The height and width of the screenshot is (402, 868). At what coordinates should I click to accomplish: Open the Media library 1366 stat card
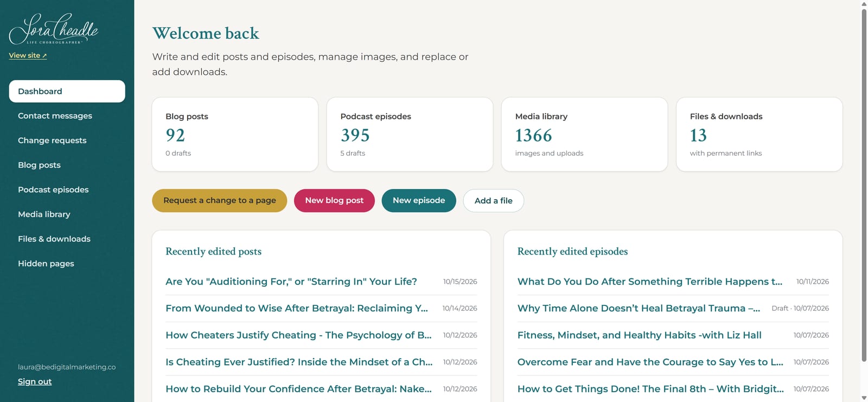(584, 135)
